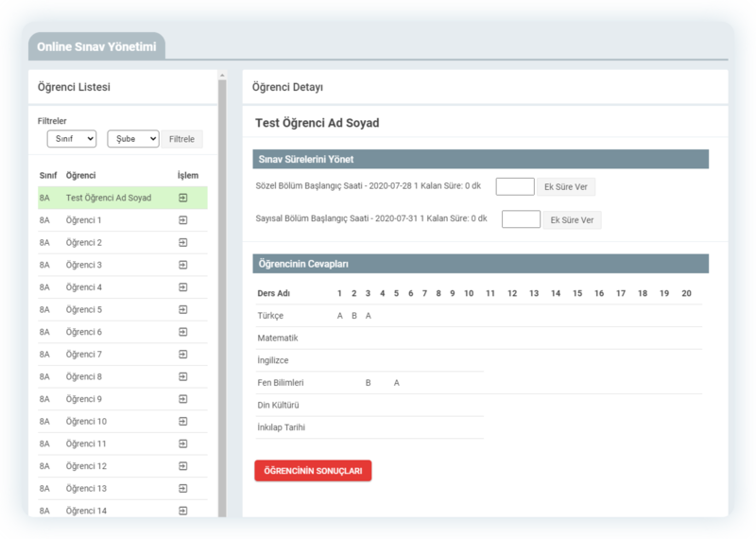The image size is (756, 539).
Task: Click the işlem icon for Öğrenci 13
Action: click(182, 489)
